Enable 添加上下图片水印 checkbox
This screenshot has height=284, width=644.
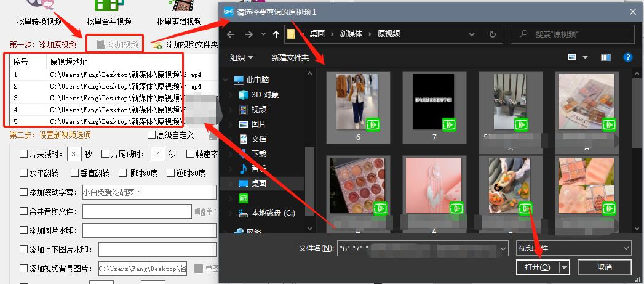(23, 250)
